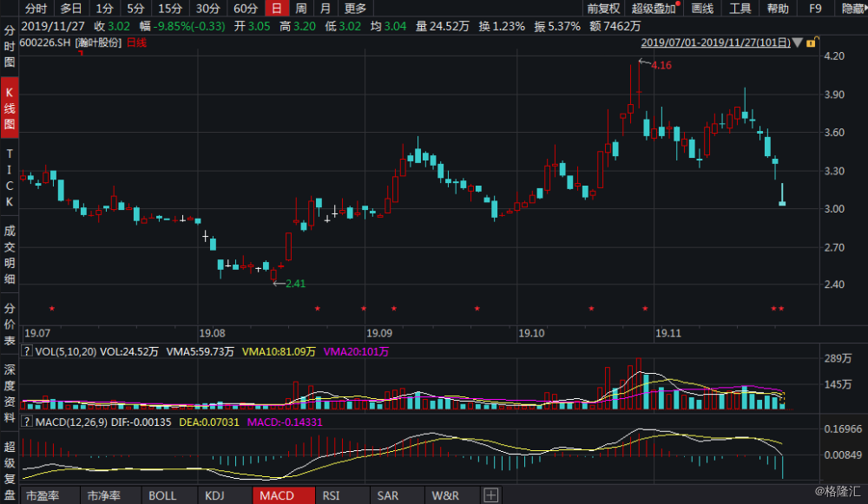Open the 成交明细 trade details sidebar

click(10, 254)
